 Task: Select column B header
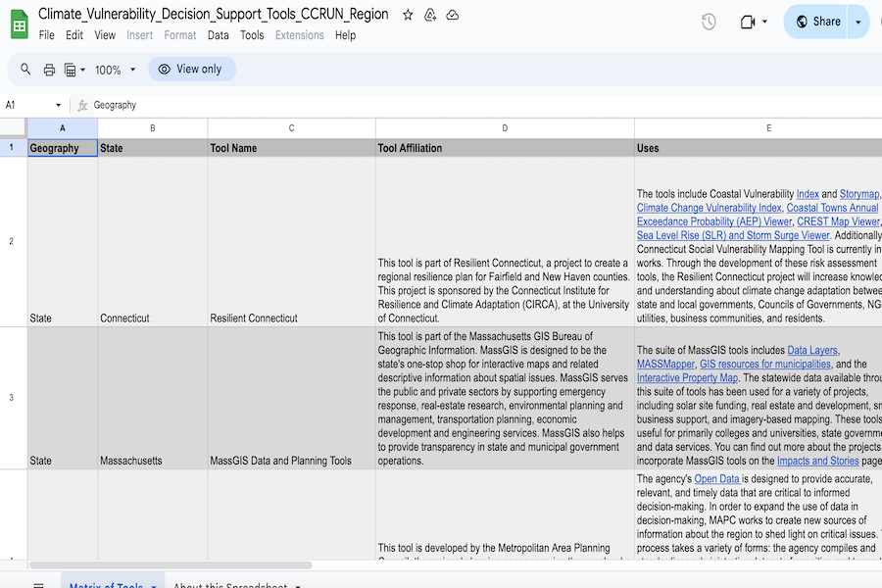coord(153,128)
